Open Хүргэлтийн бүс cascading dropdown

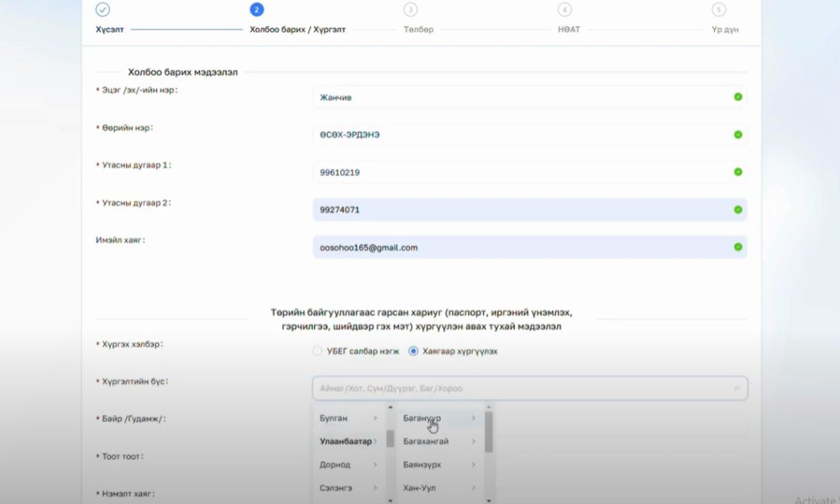pyautogui.click(x=530, y=388)
